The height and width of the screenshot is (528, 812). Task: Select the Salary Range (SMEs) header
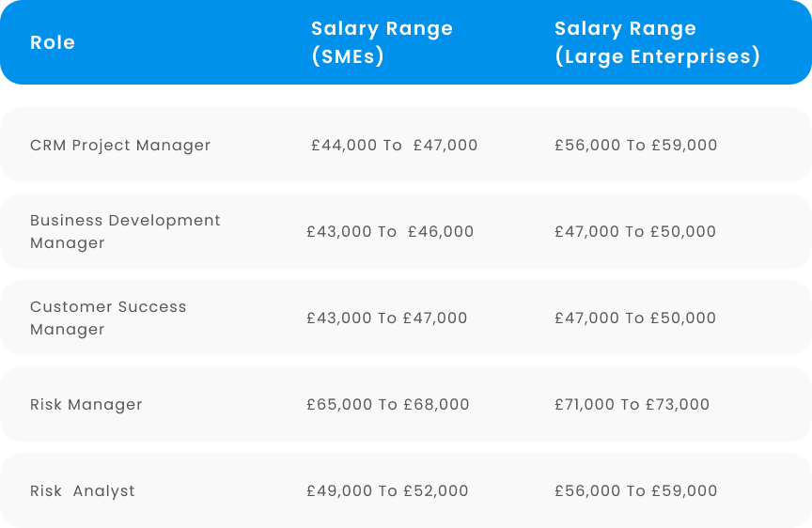point(382,42)
